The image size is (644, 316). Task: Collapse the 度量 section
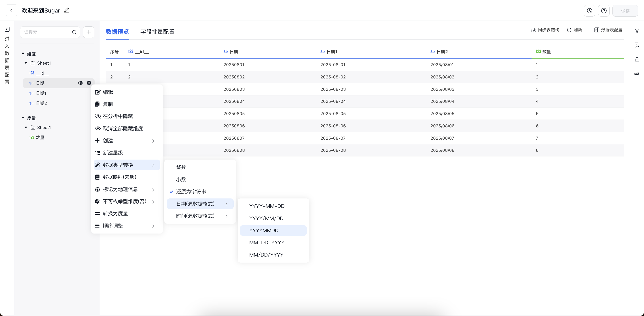[23, 118]
